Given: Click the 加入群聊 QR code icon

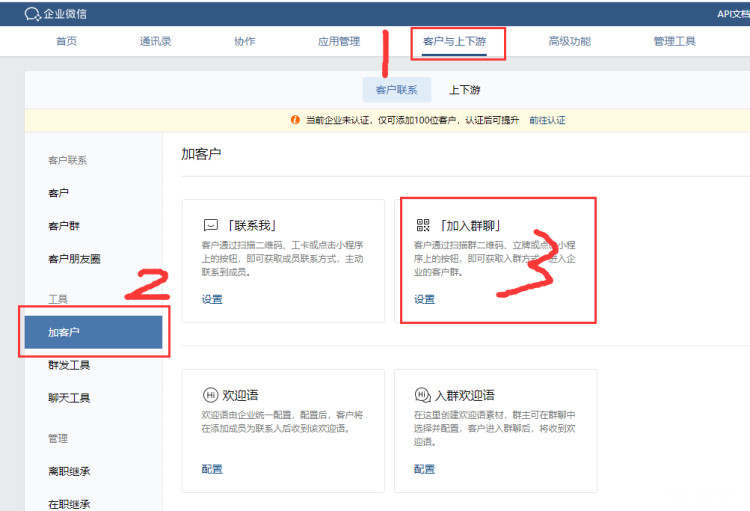Looking at the screenshot, I should click(423, 225).
